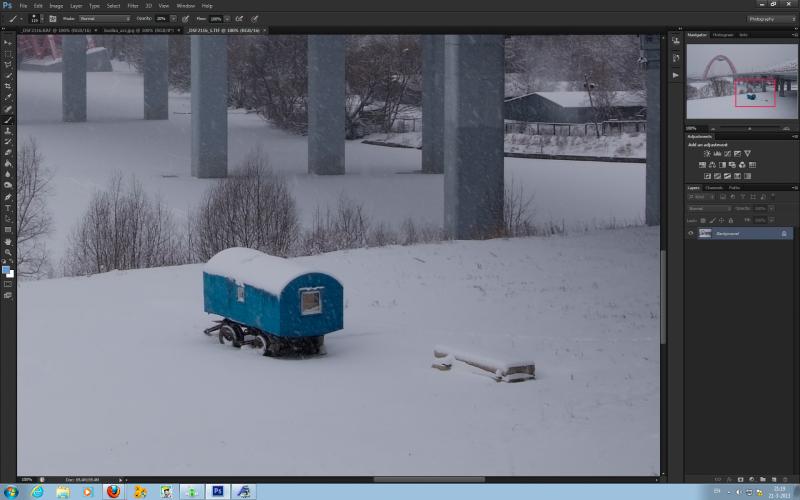Toggle the brush panel button
Viewport: 800px width, 500px height.
click(x=53, y=19)
